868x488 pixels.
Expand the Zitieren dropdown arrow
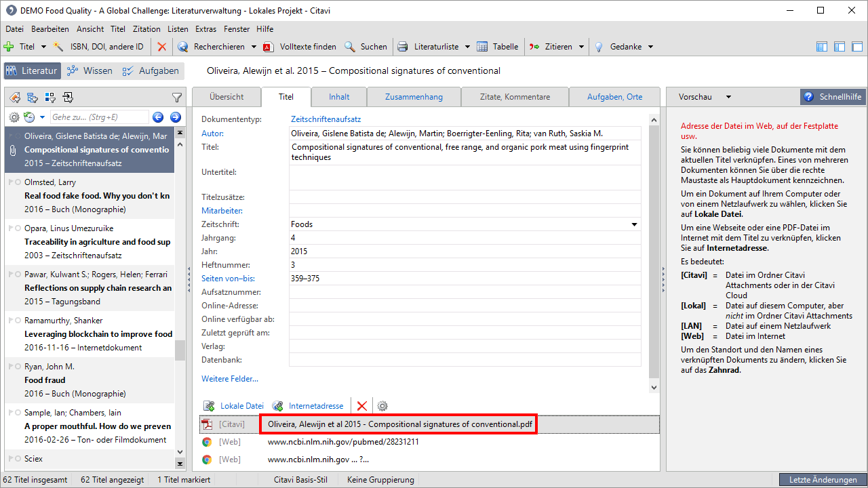click(x=580, y=47)
